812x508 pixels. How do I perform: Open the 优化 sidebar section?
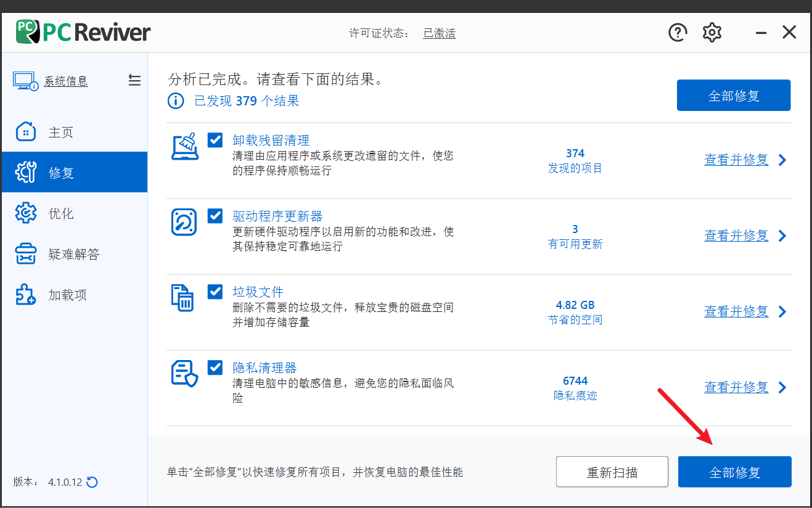pos(75,213)
